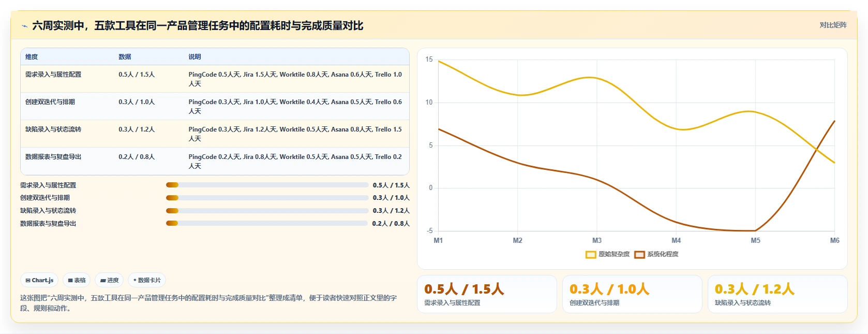Click the 对比矩阵 label in header
The width and height of the screenshot is (868, 334).
click(833, 25)
